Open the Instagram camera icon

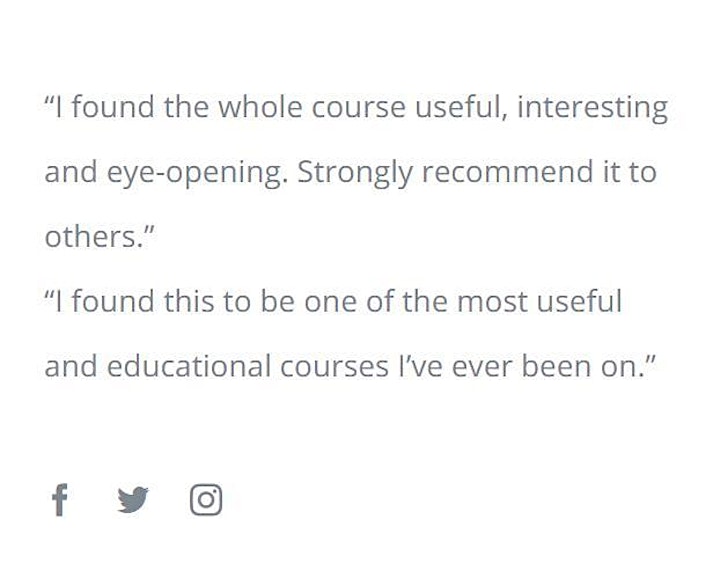206,499
